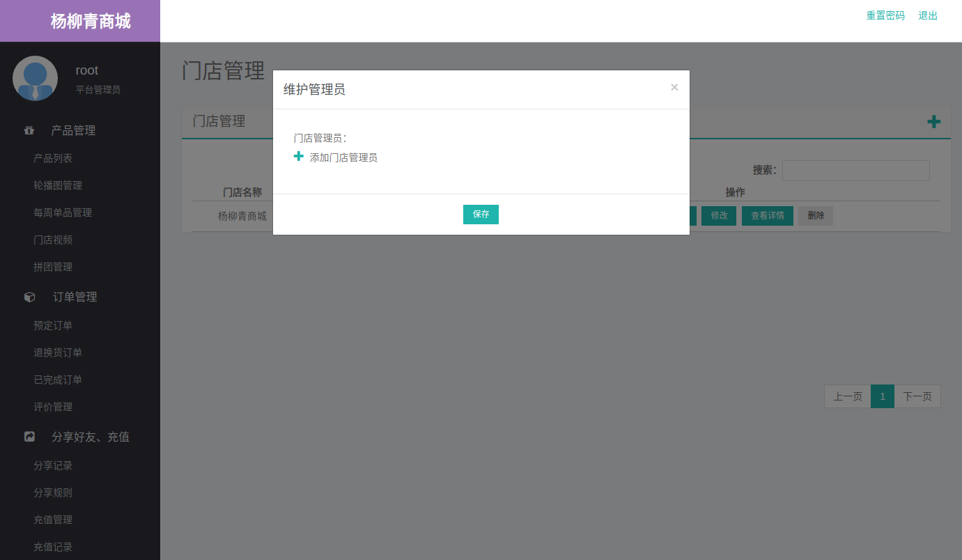Image resolution: width=962 pixels, height=560 pixels.
Task: Open 退换货订单 from sidebar
Action: click(58, 352)
